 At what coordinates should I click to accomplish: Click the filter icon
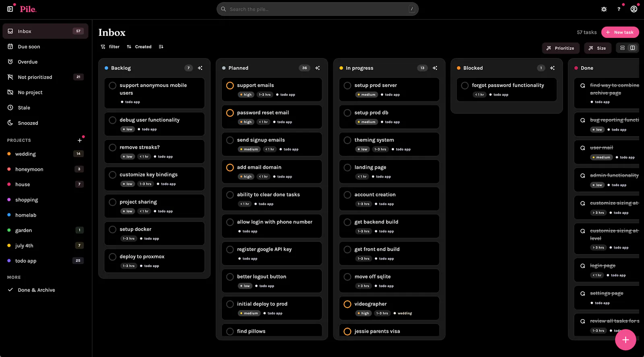(103, 47)
